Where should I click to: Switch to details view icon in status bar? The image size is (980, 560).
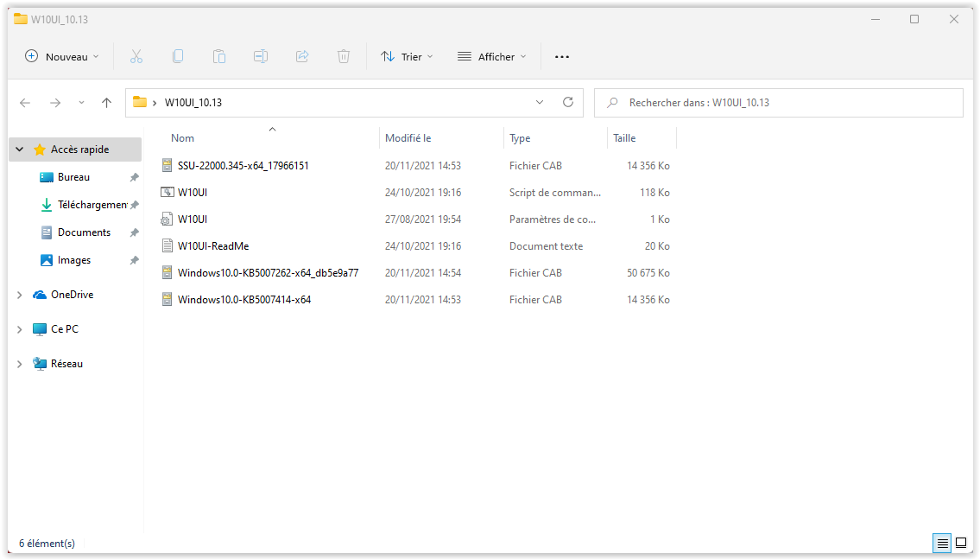tap(943, 543)
